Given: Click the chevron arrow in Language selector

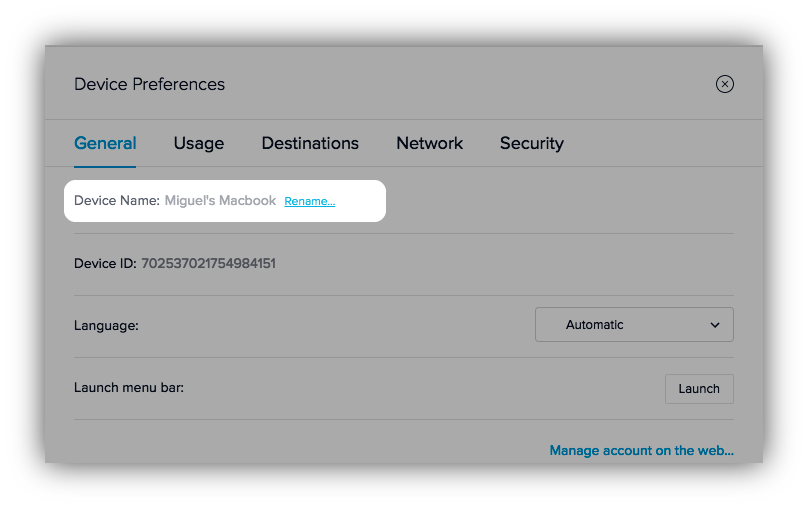Looking at the screenshot, I should [715, 325].
